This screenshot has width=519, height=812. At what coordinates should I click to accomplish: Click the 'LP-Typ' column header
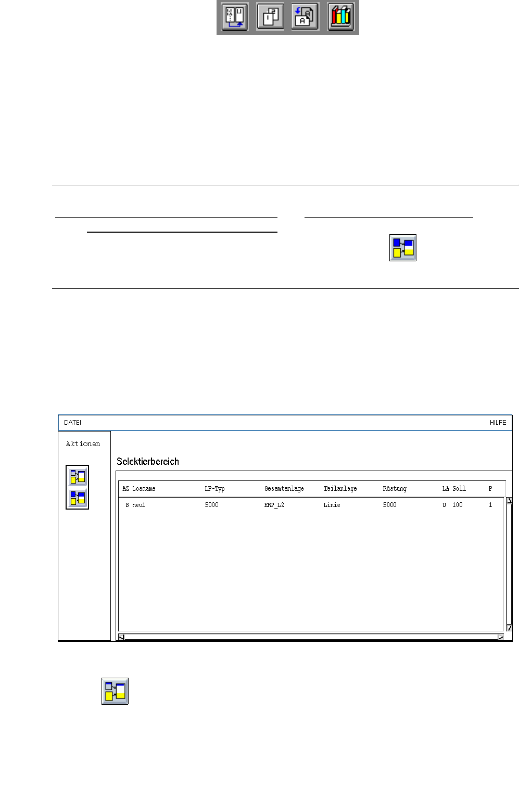pos(214,489)
